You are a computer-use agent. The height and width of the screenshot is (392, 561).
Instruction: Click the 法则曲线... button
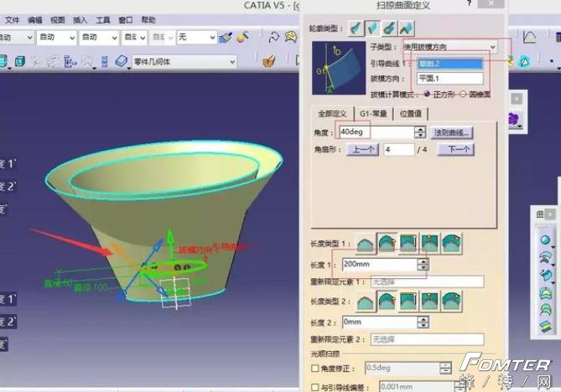(x=452, y=132)
